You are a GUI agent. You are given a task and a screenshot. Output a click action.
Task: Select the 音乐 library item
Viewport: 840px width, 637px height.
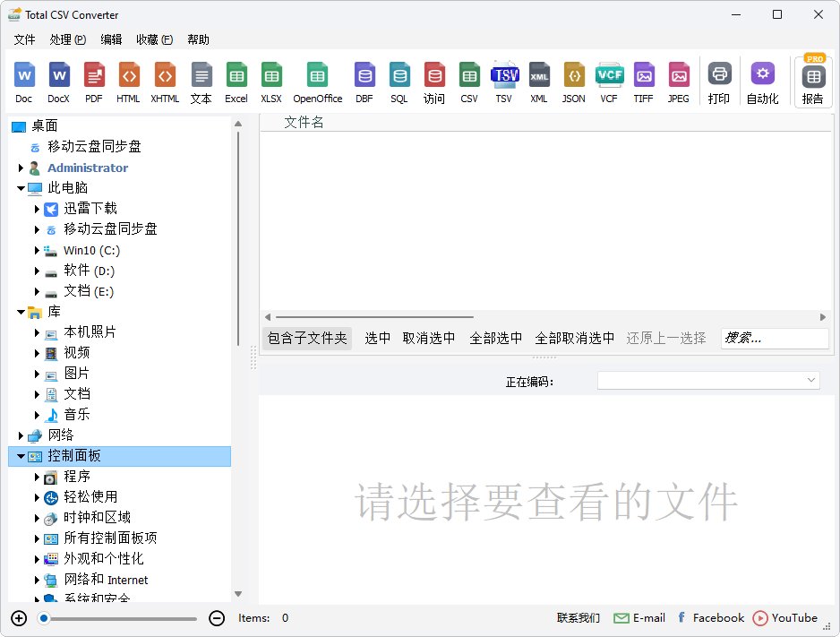coord(77,415)
